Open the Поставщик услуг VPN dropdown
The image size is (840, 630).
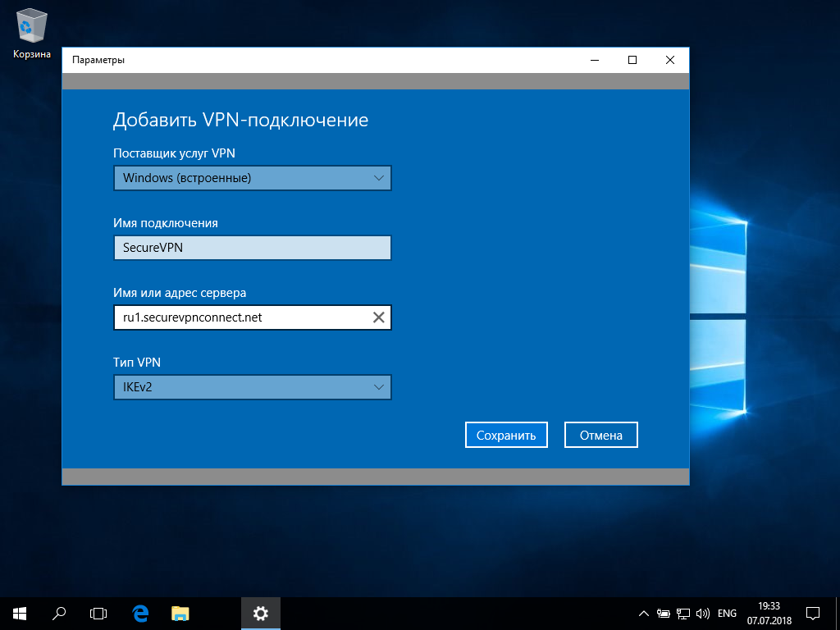pyautogui.click(x=252, y=177)
